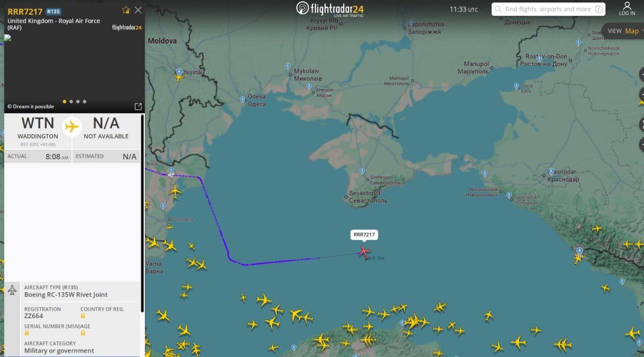Select the second photo carousel dot

(71, 102)
